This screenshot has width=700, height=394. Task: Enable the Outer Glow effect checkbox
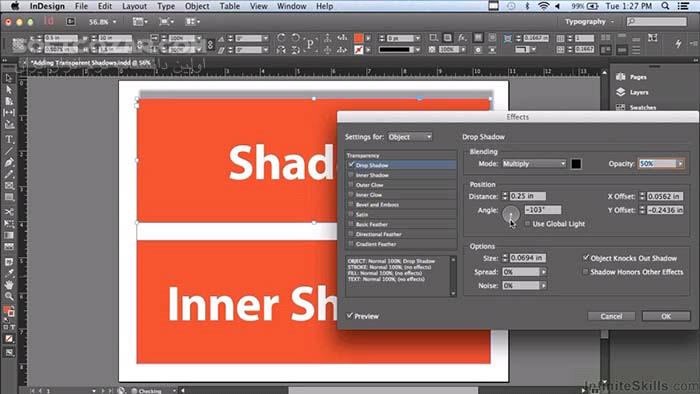(x=351, y=185)
